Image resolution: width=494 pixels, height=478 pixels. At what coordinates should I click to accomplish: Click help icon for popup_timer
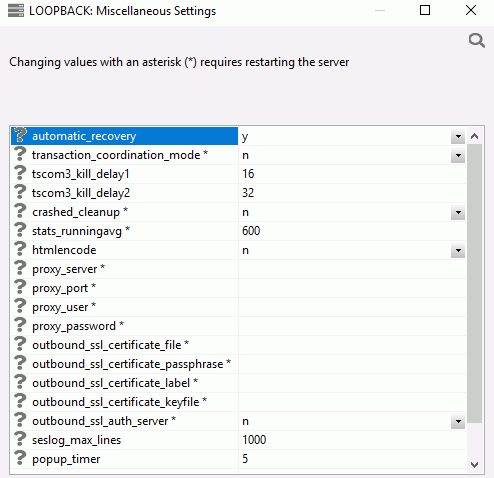[x=20, y=458]
